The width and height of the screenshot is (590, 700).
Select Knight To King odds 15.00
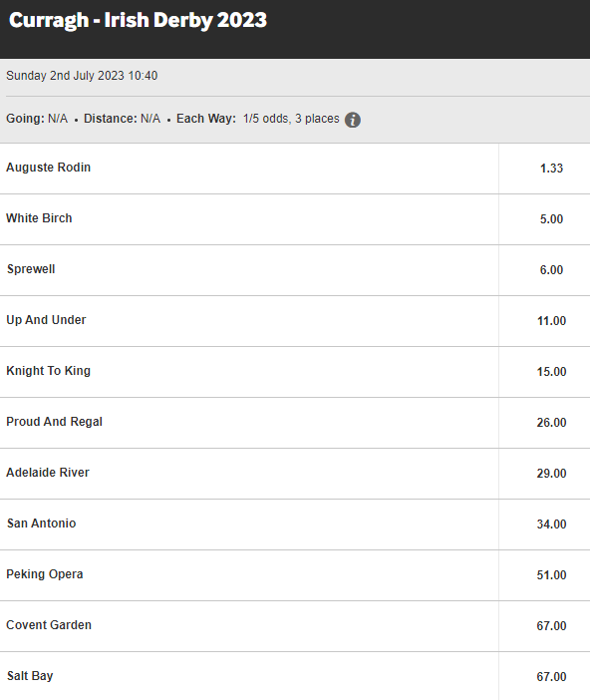tap(544, 372)
